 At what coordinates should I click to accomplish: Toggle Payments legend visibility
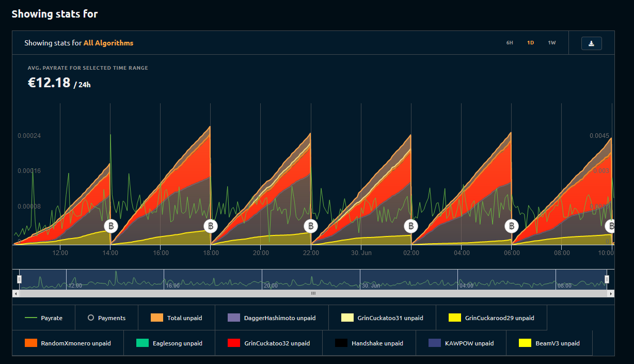point(106,318)
